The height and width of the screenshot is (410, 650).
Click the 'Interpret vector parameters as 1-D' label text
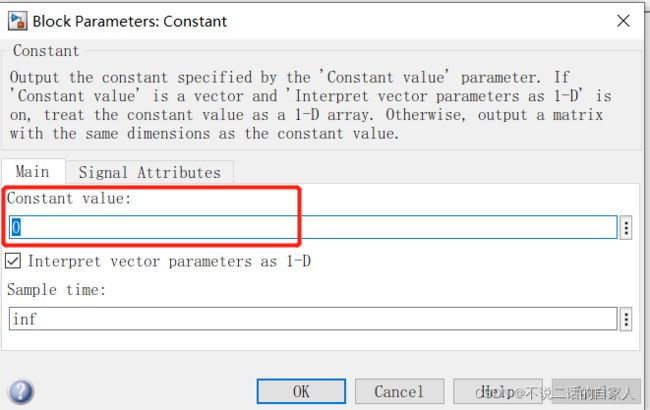(169, 262)
